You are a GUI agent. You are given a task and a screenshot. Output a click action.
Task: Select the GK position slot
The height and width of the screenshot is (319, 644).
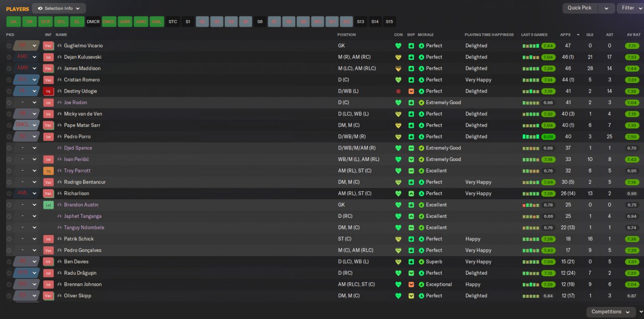coord(14,22)
